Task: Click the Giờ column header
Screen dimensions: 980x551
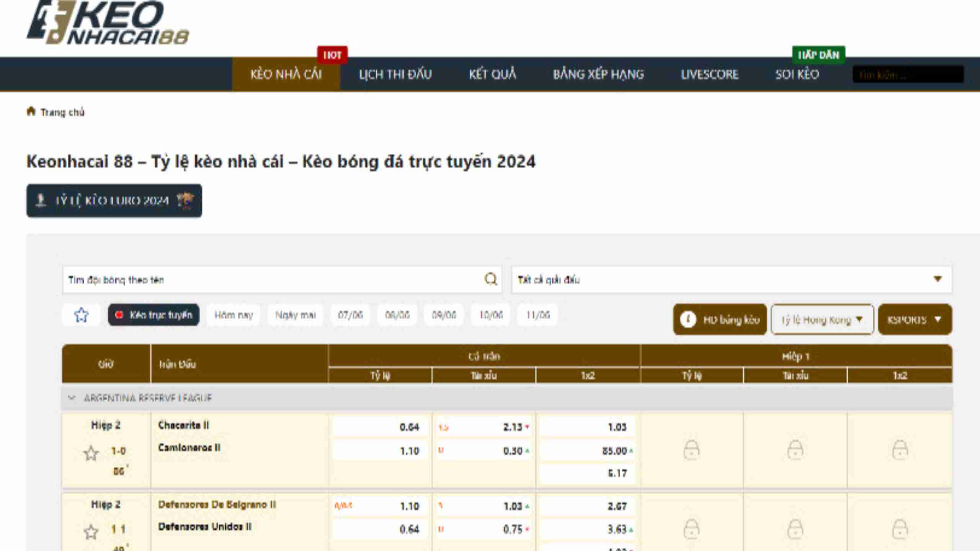Action: [106, 364]
